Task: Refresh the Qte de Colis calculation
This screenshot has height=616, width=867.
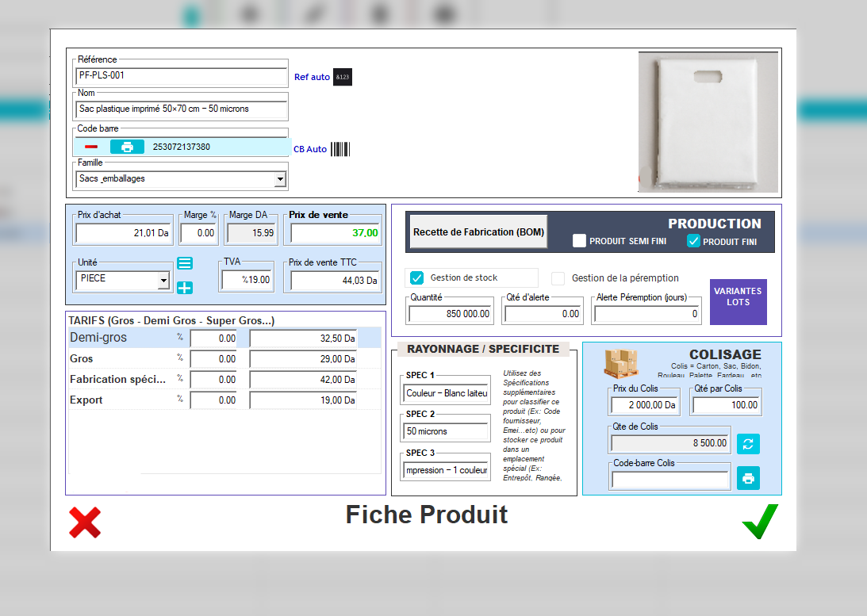Action: point(747,444)
